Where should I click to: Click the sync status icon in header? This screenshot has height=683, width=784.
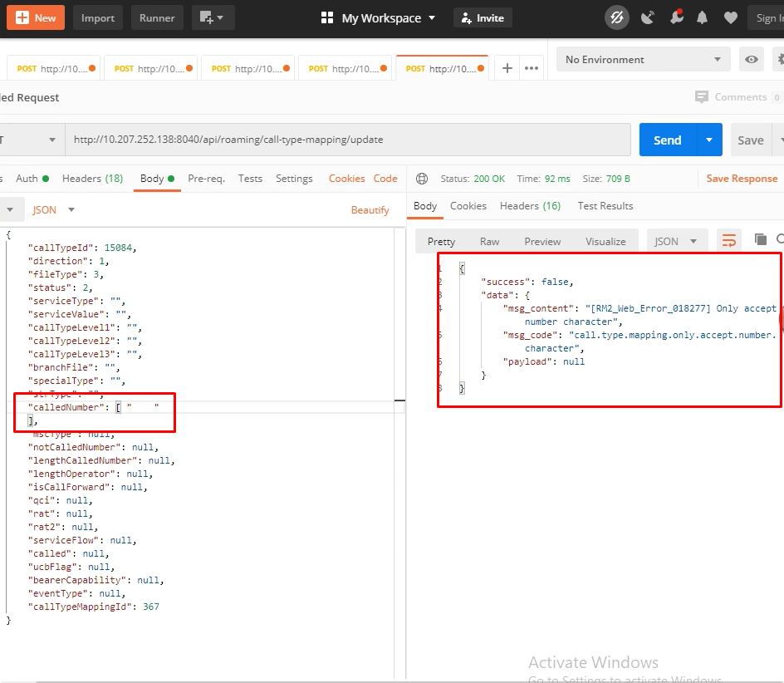click(x=616, y=17)
